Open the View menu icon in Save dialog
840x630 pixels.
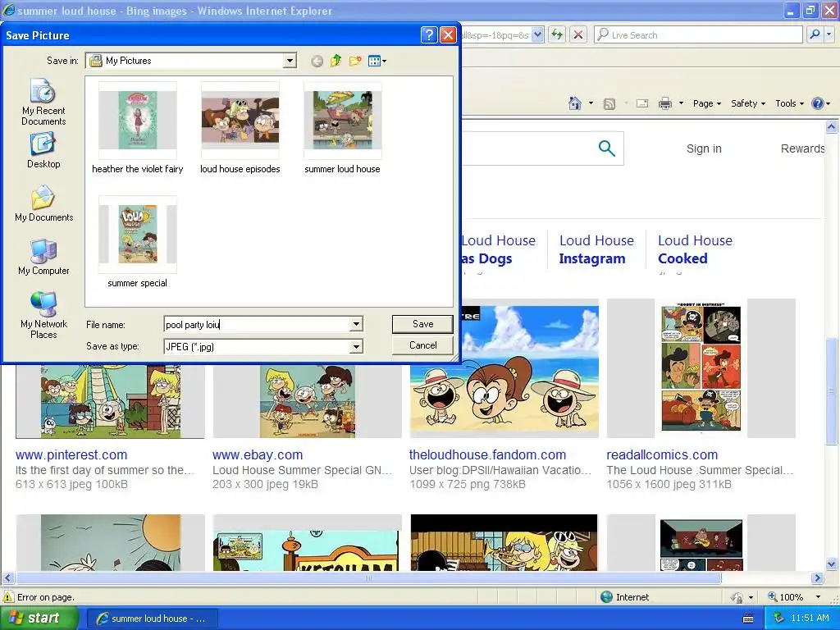[x=377, y=61]
